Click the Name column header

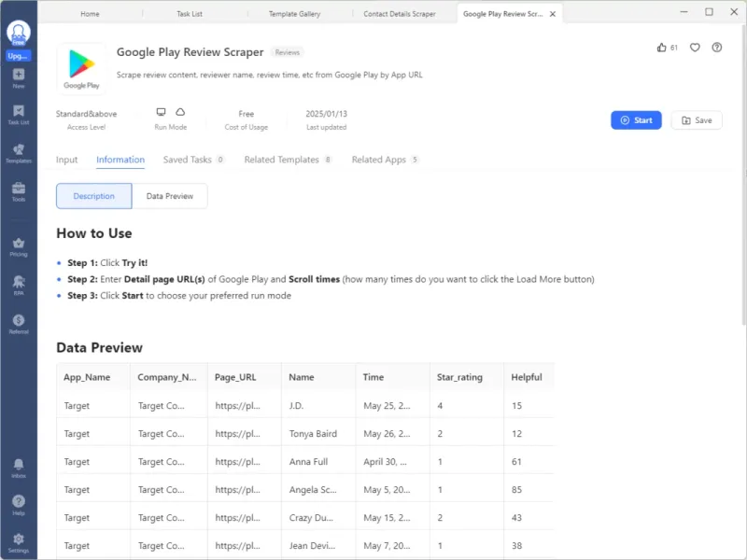(x=318, y=377)
